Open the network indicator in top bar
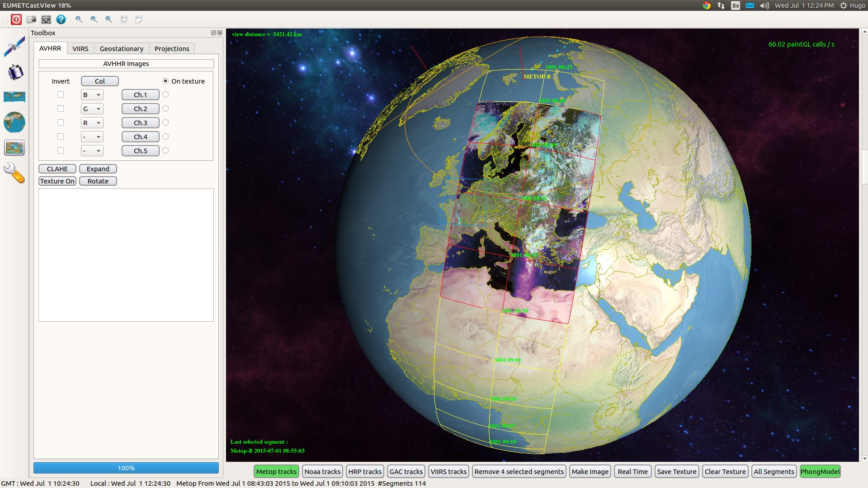 pyautogui.click(x=721, y=5)
